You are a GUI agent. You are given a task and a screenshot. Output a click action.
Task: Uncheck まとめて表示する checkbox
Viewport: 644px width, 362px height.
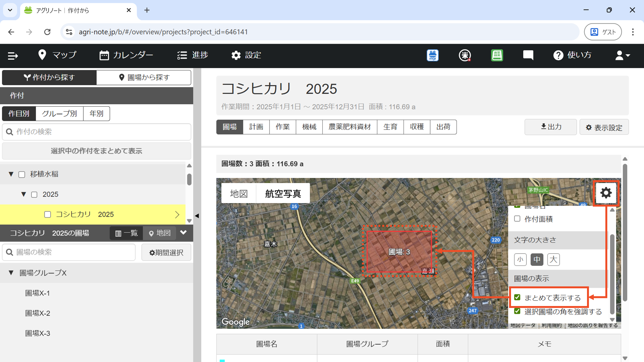tap(517, 297)
